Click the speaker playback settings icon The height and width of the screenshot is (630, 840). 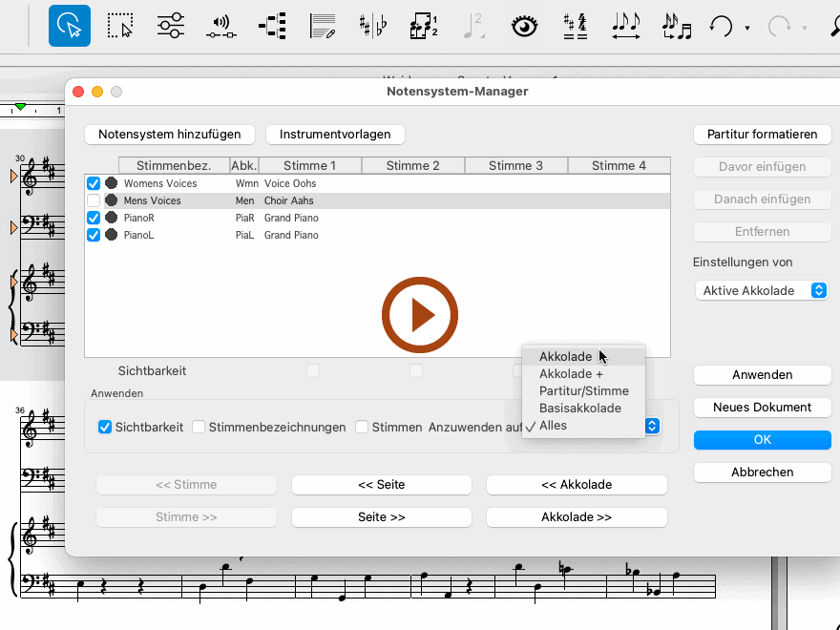[x=221, y=26]
